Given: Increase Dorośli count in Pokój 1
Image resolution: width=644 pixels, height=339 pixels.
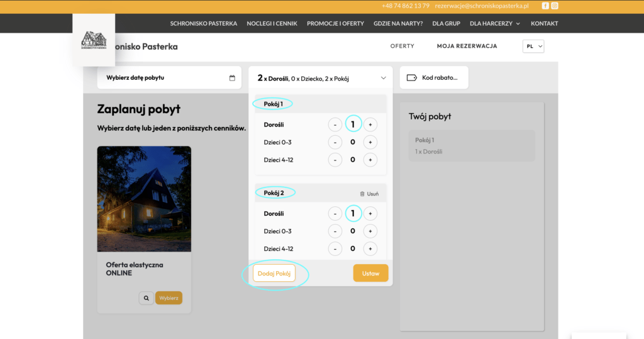Looking at the screenshot, I should (370, 125).
